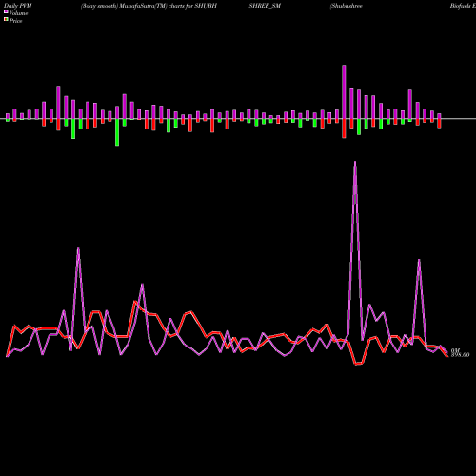This screenshot has height=476, width=476.
Task: Click the '(3day smooth) MunafaSutra(TM)' header text
Action: pyautogui.click(x=124, y=6)
